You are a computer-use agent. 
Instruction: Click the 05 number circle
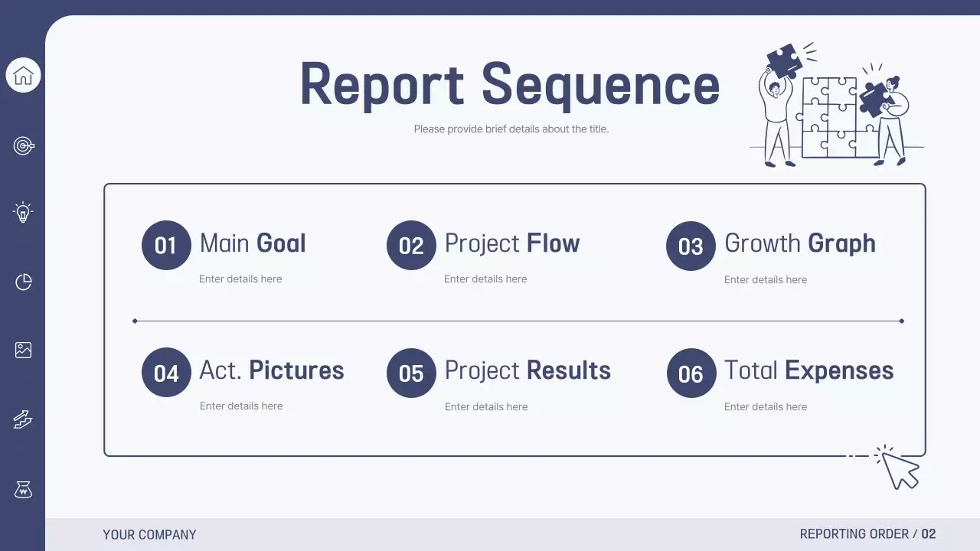411,373
